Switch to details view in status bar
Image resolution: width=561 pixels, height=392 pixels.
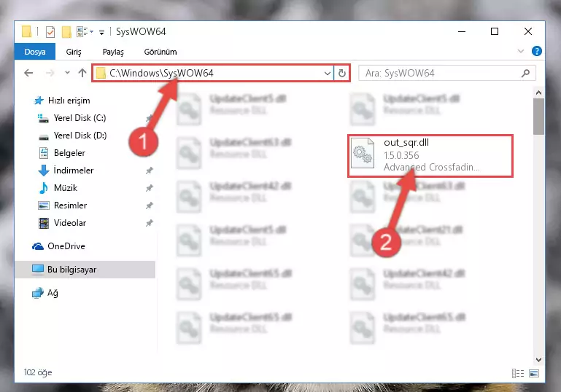tap(518, 373)
